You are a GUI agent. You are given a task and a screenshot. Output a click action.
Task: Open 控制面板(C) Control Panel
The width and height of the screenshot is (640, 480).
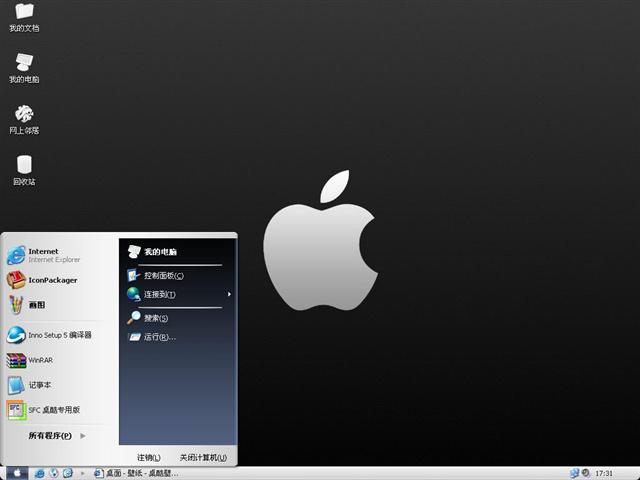pos(162,275)
